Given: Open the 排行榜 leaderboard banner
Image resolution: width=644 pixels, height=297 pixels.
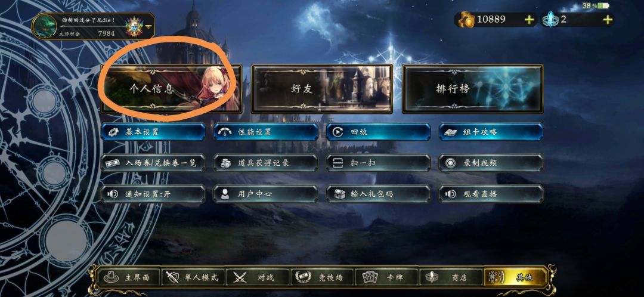Looking at the screenshot, I should coord(473,88).
